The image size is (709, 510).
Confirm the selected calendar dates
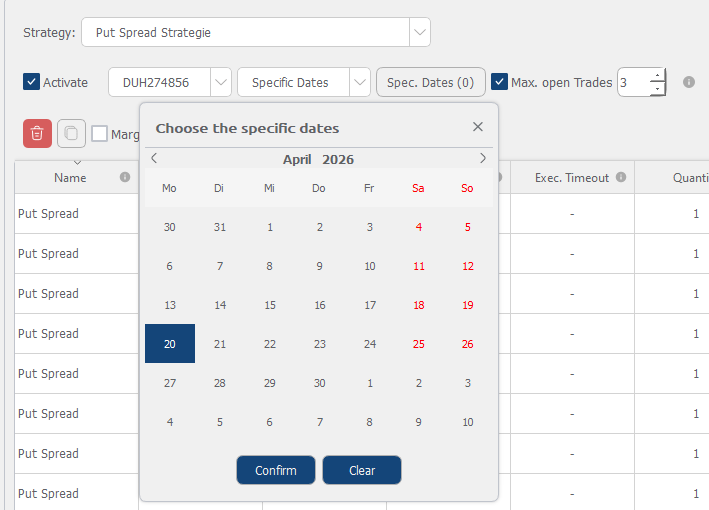click(x=276, y=470)
